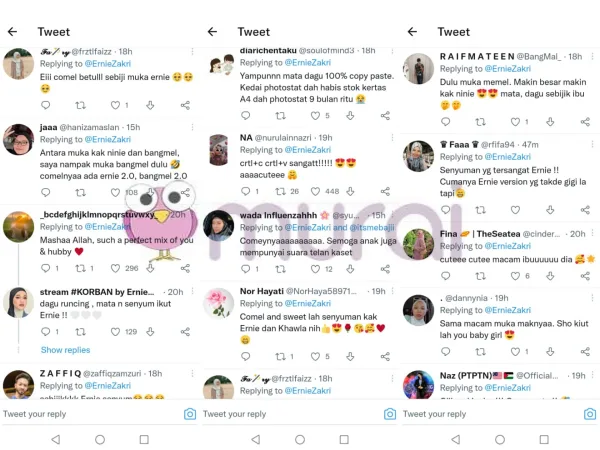The image size is (600, 450).
Task: Share diarichentaku's tweet
Action: pos(385,116)
